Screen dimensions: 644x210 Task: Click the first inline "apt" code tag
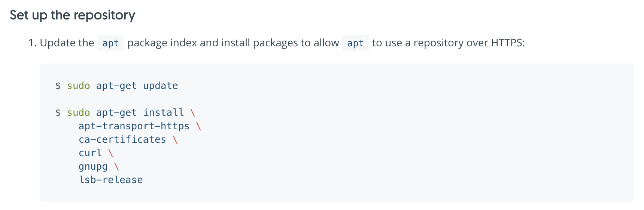click(110, 43)
